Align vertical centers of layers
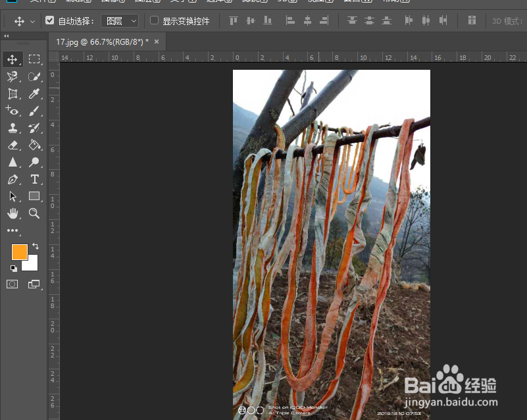The image size is (527, 420). point(251,21)
